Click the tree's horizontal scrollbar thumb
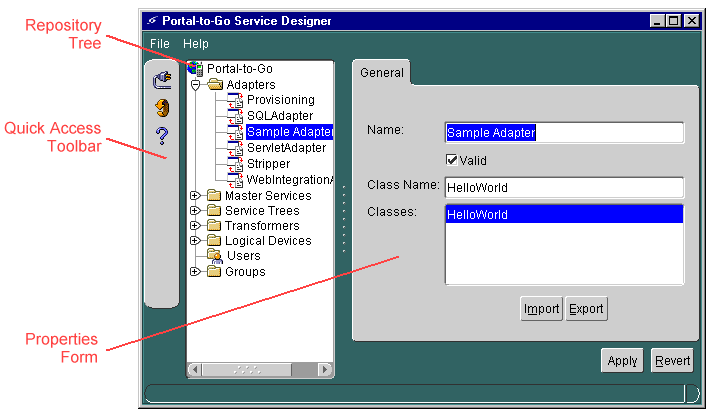Screen dimensions: 708x410 [x=247, y=369]
